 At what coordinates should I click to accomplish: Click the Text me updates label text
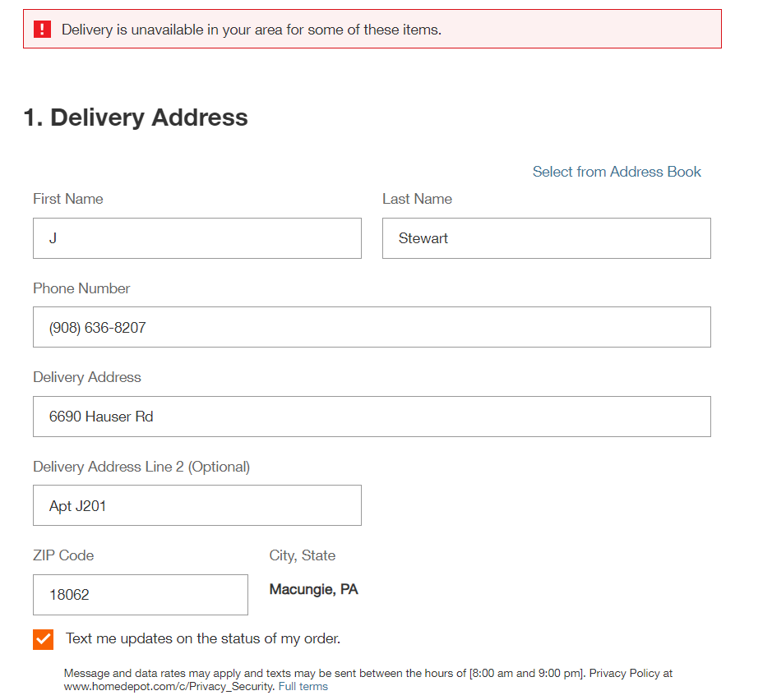(x=203, y=638)
